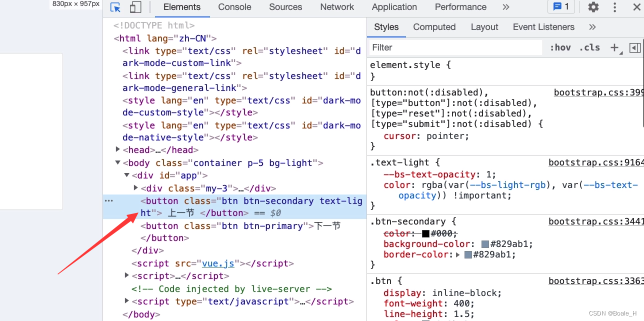Click the closing </div> tag line
The height and width of the screenshot is (321, 644).
147,250
